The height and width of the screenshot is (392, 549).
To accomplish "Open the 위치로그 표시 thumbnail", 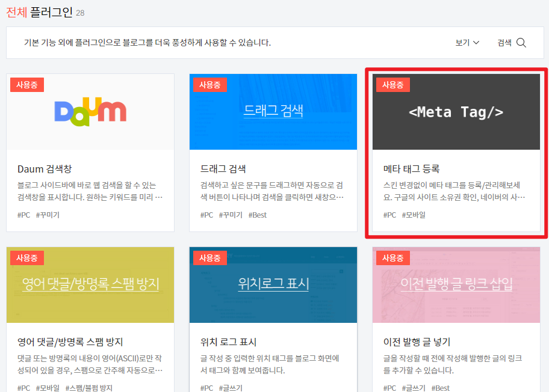I will [x=273, y=285].
